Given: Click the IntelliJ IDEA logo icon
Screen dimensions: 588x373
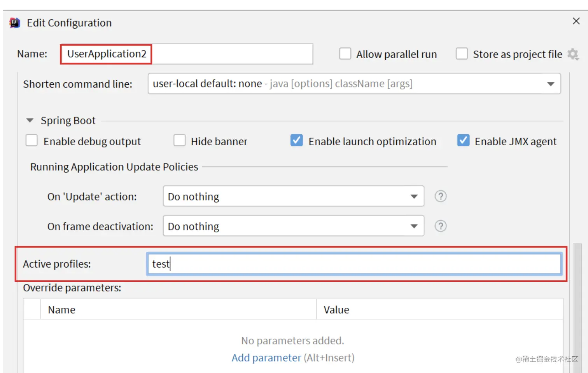Looking at the screenshot, I should pyautogui.click(x=15, y=23).
